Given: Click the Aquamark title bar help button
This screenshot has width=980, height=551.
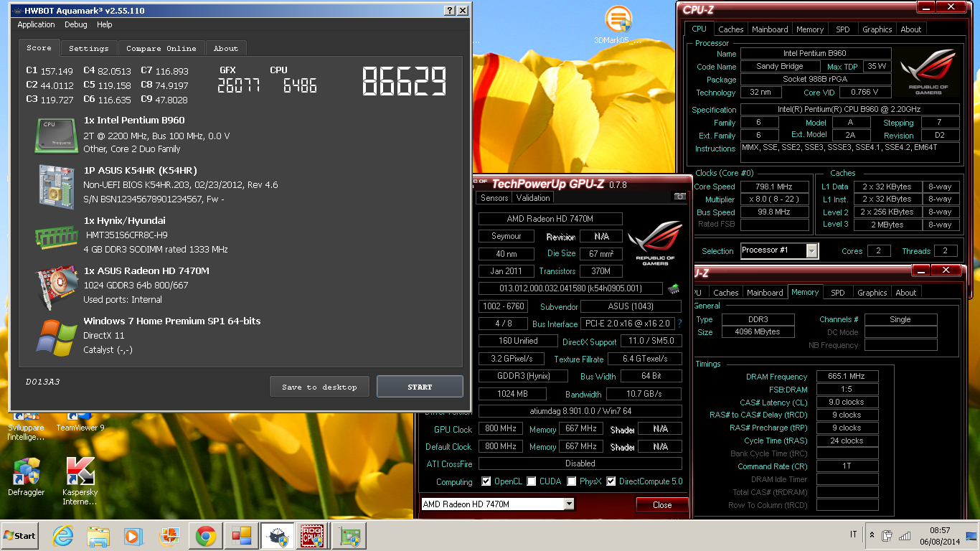Looking at the screenshot, I should 450,11.
